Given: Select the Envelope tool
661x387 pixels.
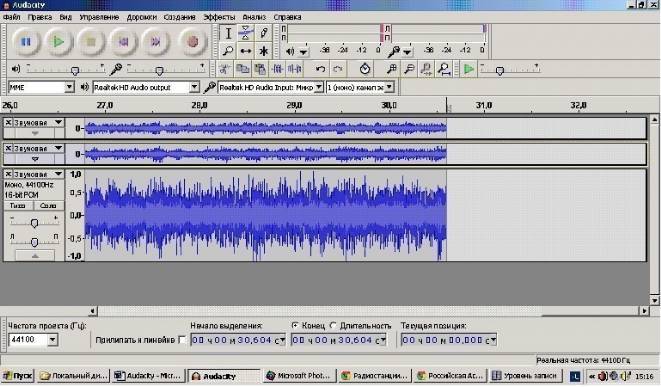Looking at the screenshot, I should point(246,33).
